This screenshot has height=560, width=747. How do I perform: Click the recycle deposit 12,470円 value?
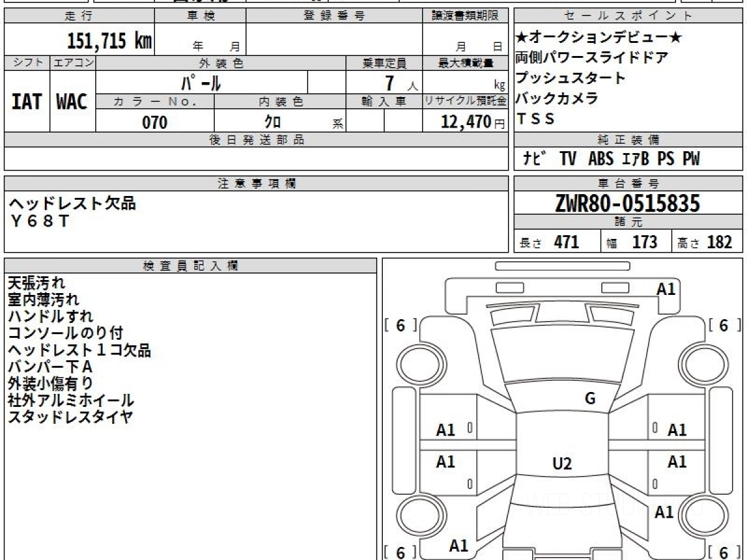click(x=466, y=123)
